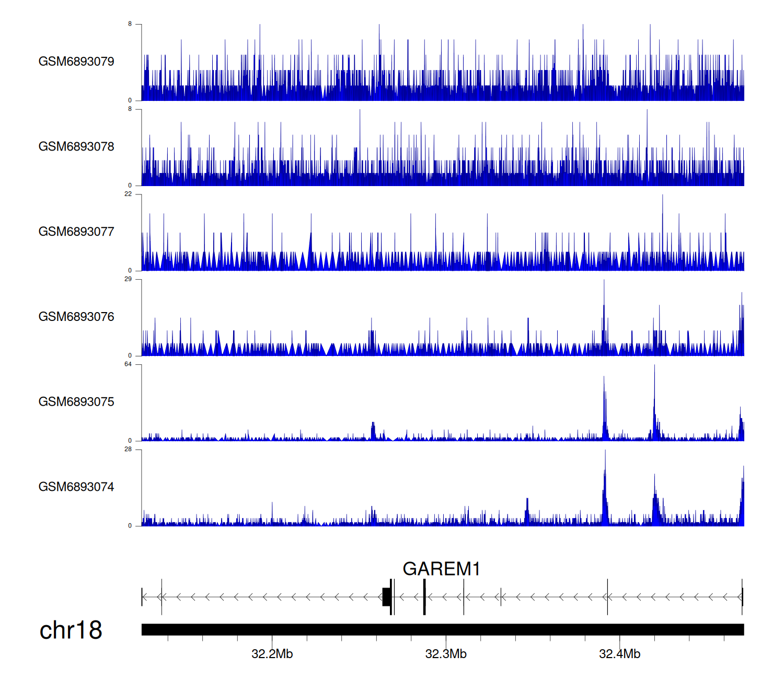The image size is (784, 690).
Task: Click the 32.3Mb axis position label
Action: pyautogui.click(x=446, y=654)
